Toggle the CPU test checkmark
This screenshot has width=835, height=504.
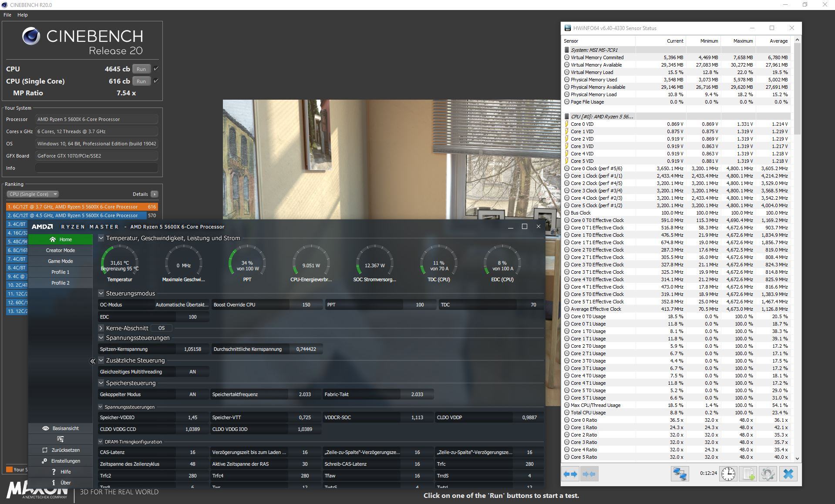click(x=156, y=69)
